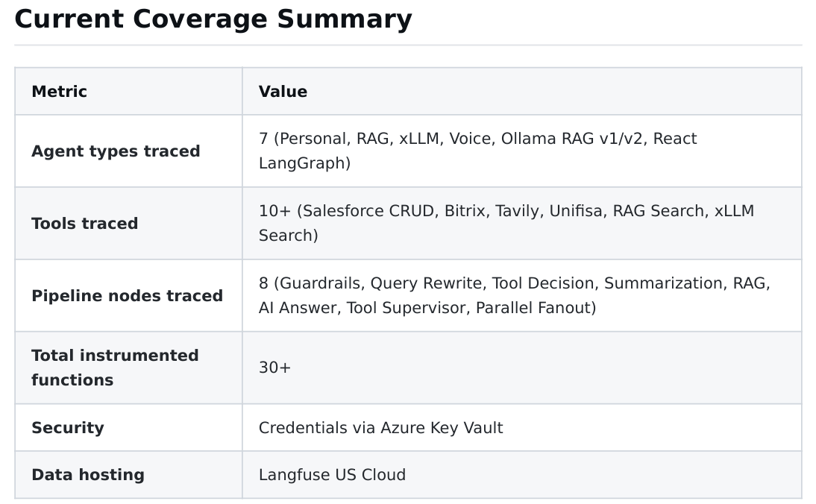816x504 pixels.
Task: Select the Data hosting row label
Action: click(87, 475)
